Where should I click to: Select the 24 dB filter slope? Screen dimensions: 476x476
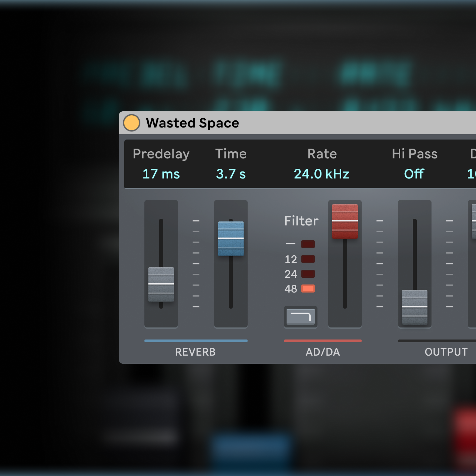(308, 274)
